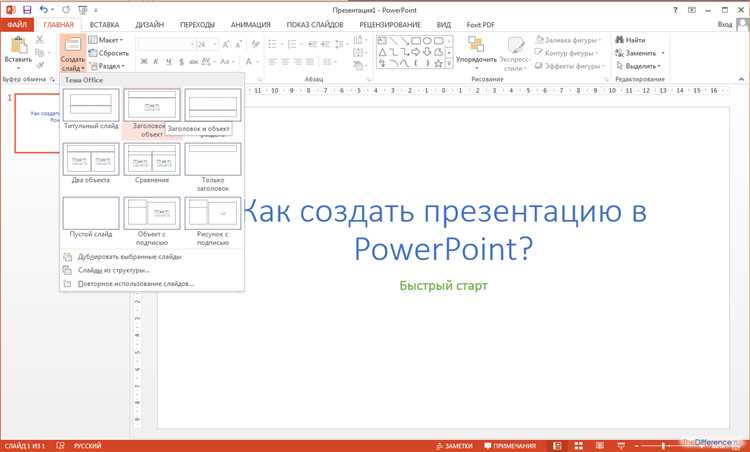Increase font size button
Screen dimensions: 750x452
click(x=226, y=44)
